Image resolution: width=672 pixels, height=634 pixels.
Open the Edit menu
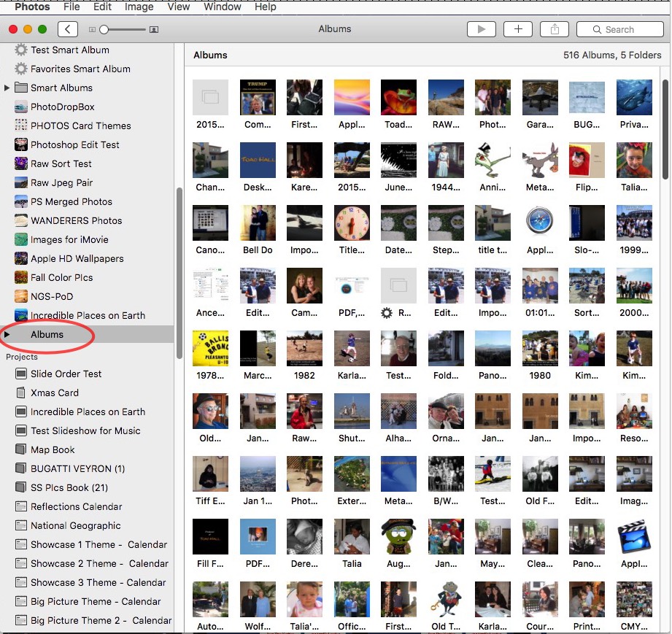point(102,7)
